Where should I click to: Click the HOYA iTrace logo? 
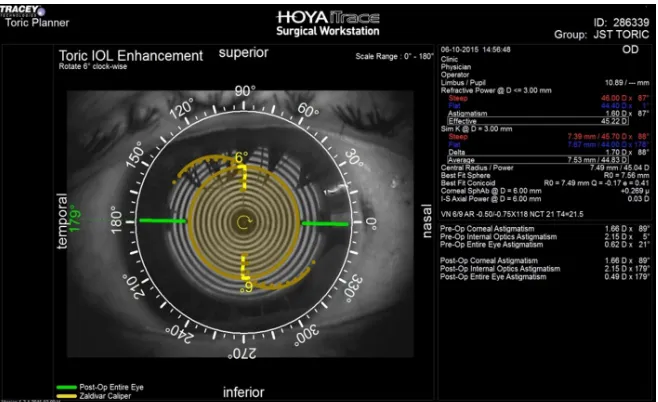click(x=328, y=18)
